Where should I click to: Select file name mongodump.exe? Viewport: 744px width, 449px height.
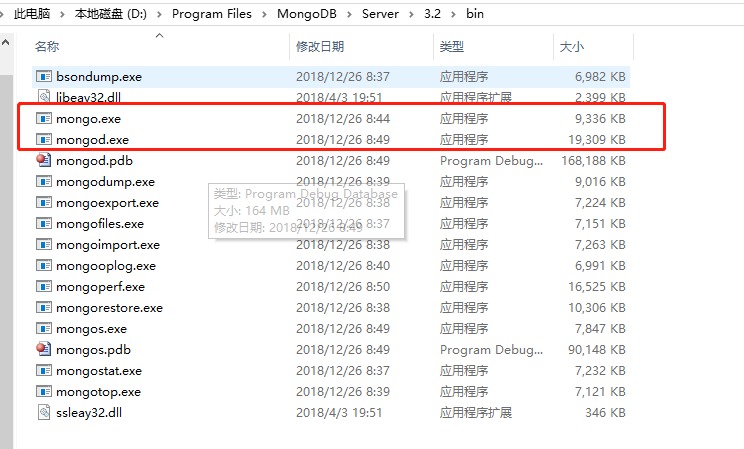click(105, 182)
